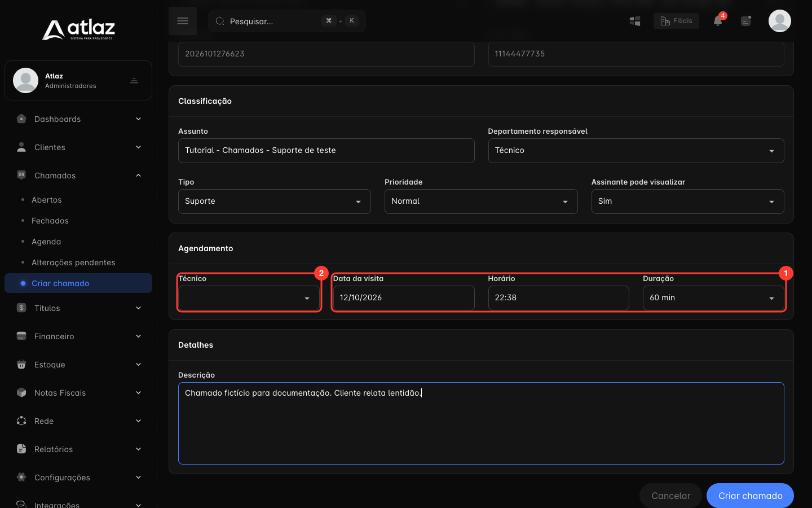Image resolution: width=812 pixels, height=508 pixels.
Task: Click into the Descrição text area
Action: (x=481, y=423)
